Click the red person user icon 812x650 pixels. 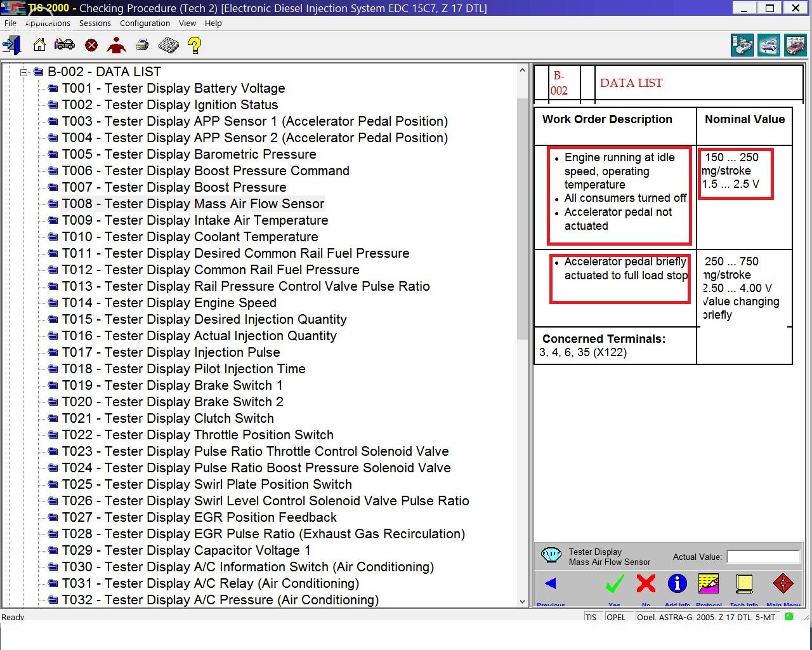(116, 45)
